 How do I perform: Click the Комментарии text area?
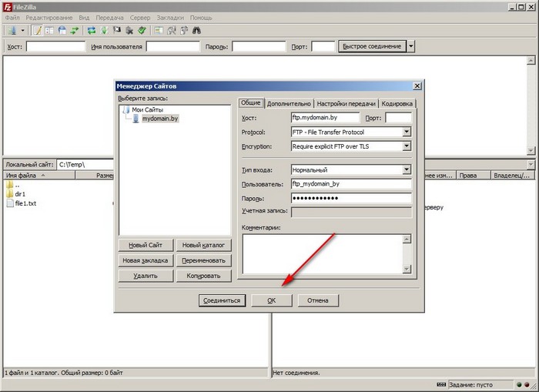pyautogui.click(x=322, y=254)
